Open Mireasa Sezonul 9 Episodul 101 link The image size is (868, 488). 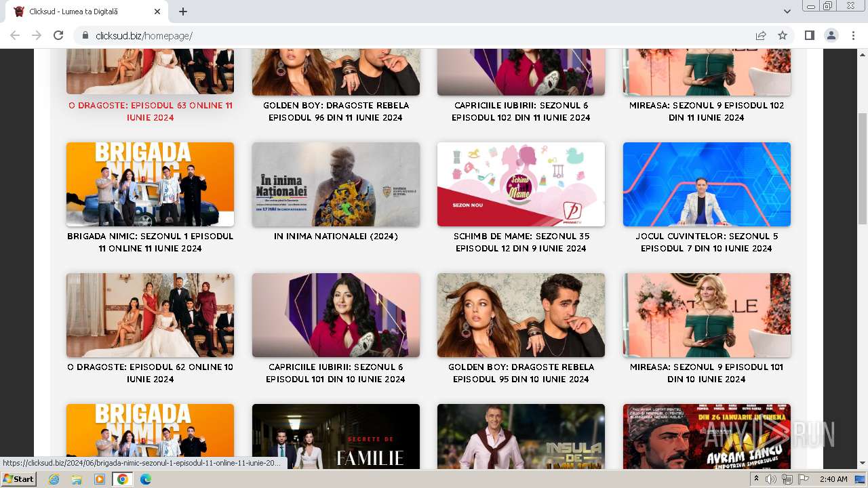coord(707,373)
